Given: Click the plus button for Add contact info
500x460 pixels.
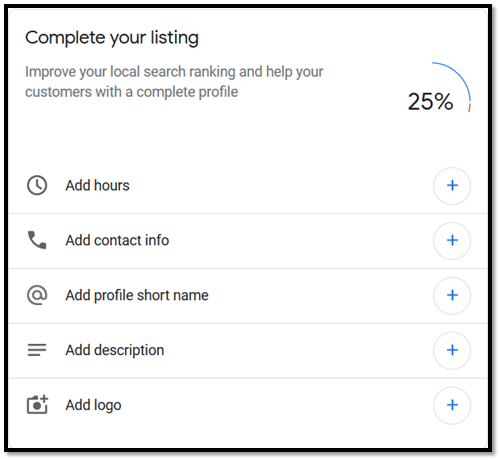Looking at the screenshot, I should pyautogui.click(x=452, y=240).
